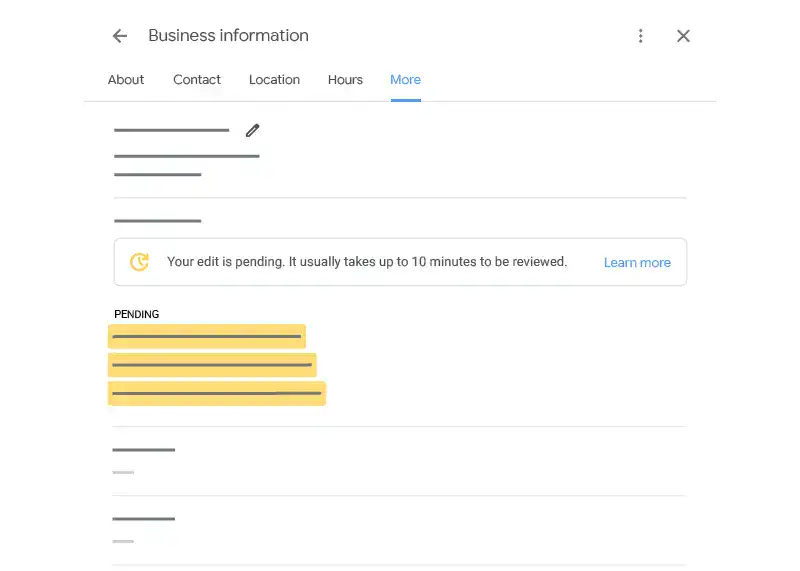Click the first placeholder row below pending section

[143, 450]
